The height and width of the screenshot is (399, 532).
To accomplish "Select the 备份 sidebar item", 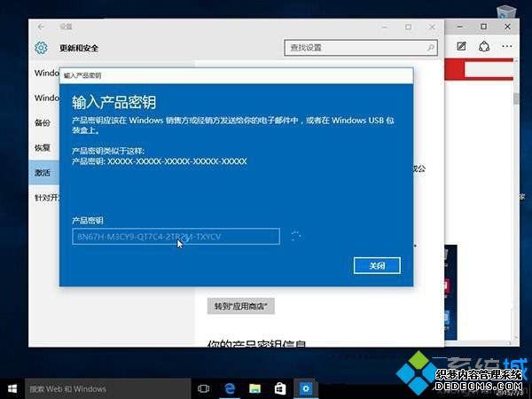I will (43, 123).
